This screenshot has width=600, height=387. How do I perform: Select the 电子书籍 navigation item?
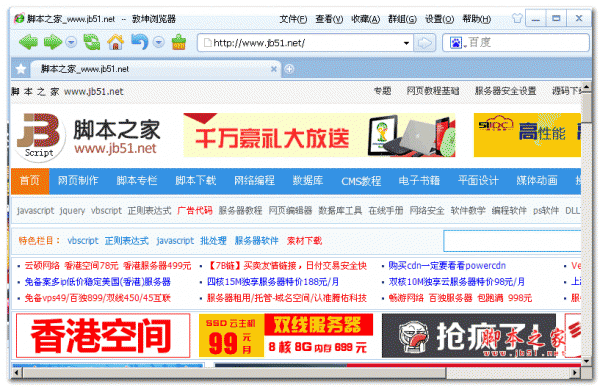tap(419, 181)
